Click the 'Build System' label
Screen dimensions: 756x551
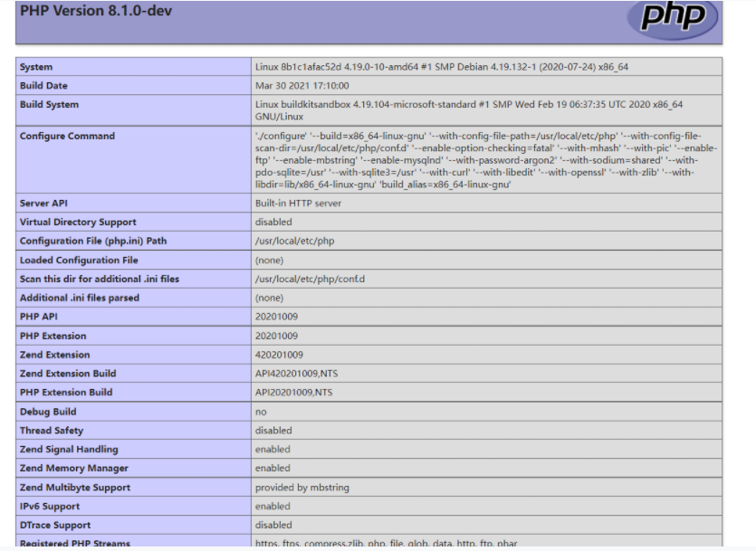[49, 105]
